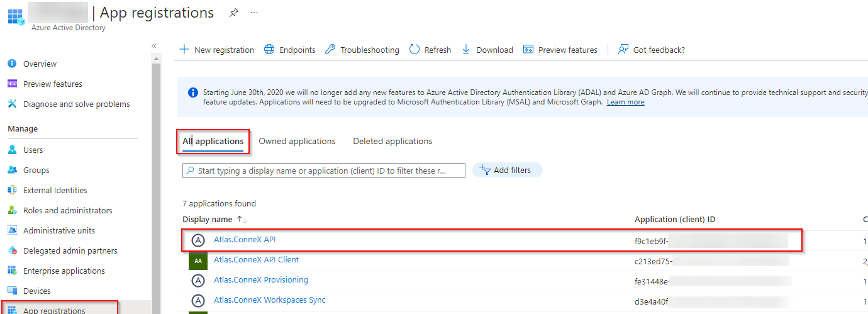Open Administrative units
868x314 pixels.
click(x=59, y=230)
